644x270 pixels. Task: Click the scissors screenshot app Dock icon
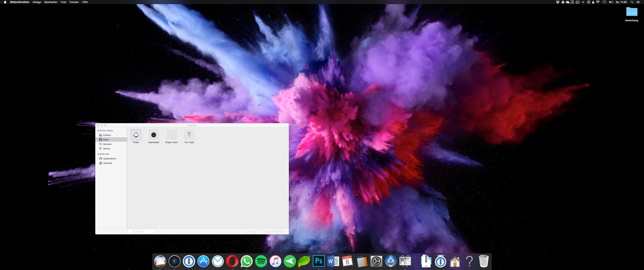[x=405, y=261]
